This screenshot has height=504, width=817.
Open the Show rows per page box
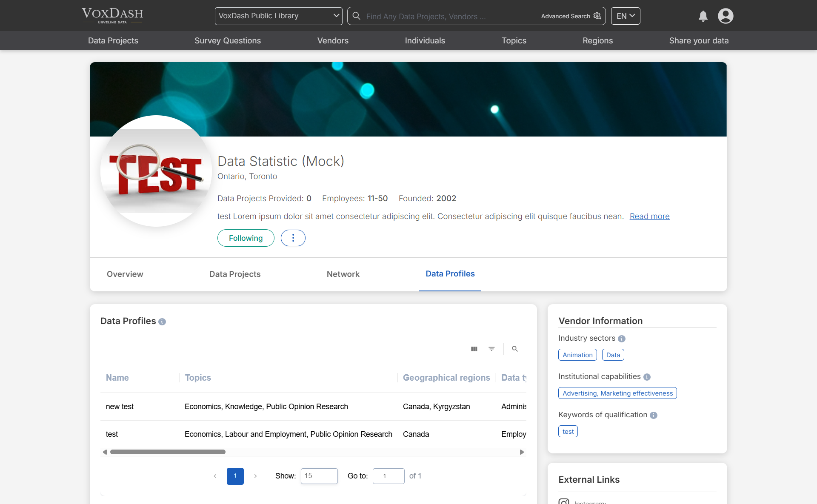click(x=319, y=476)
